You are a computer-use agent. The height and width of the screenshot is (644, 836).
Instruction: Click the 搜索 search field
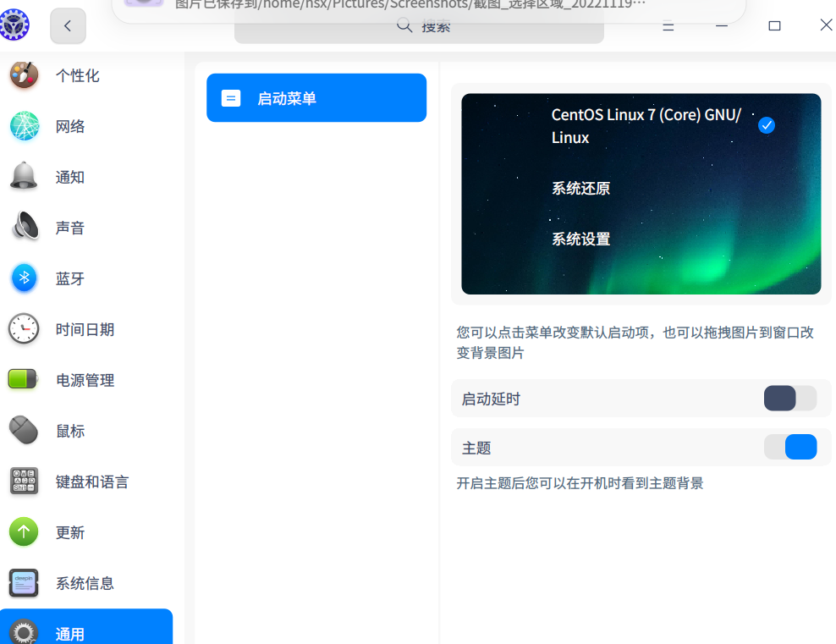[x=419, y=28]
